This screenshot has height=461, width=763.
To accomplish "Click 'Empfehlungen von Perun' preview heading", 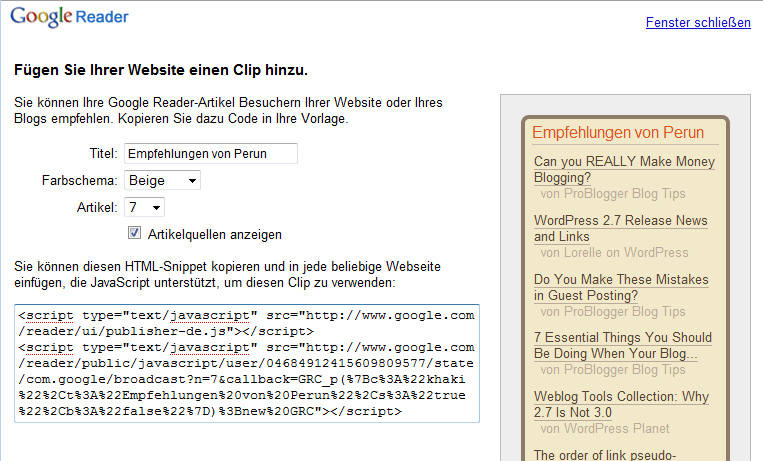I will click(x=618, y=132).
